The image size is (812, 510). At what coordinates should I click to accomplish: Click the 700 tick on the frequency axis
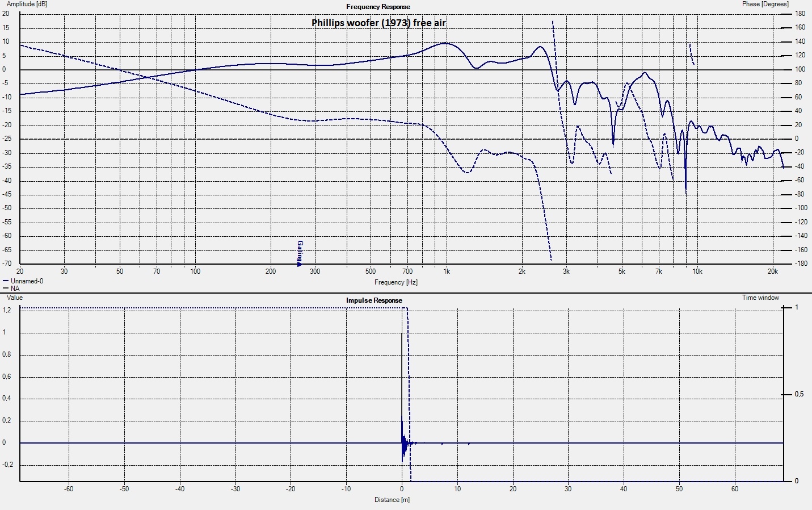(x=407, y=271)
